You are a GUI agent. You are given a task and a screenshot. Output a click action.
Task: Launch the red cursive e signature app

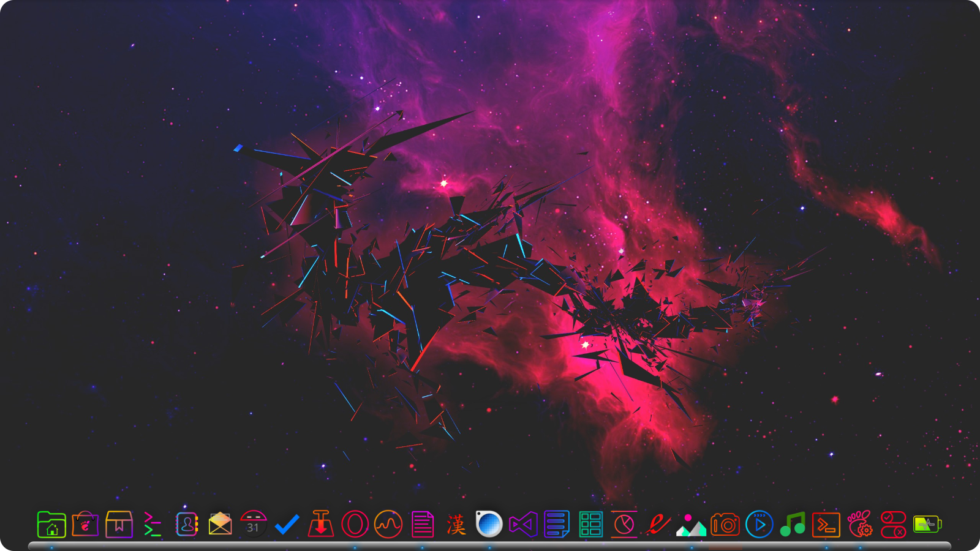[658, 525]
